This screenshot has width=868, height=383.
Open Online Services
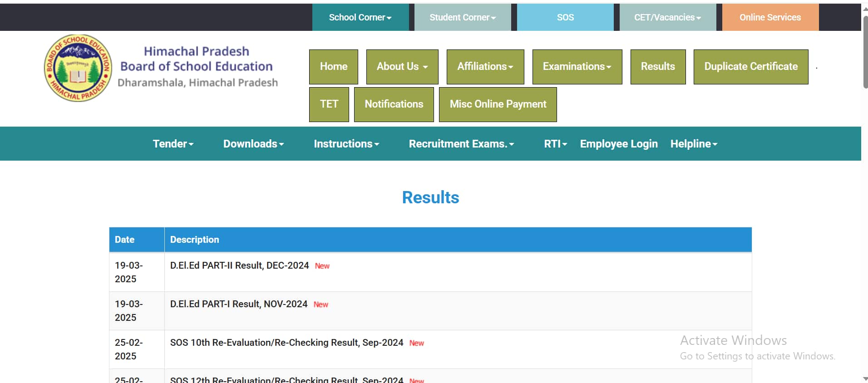tap(770, 17)
